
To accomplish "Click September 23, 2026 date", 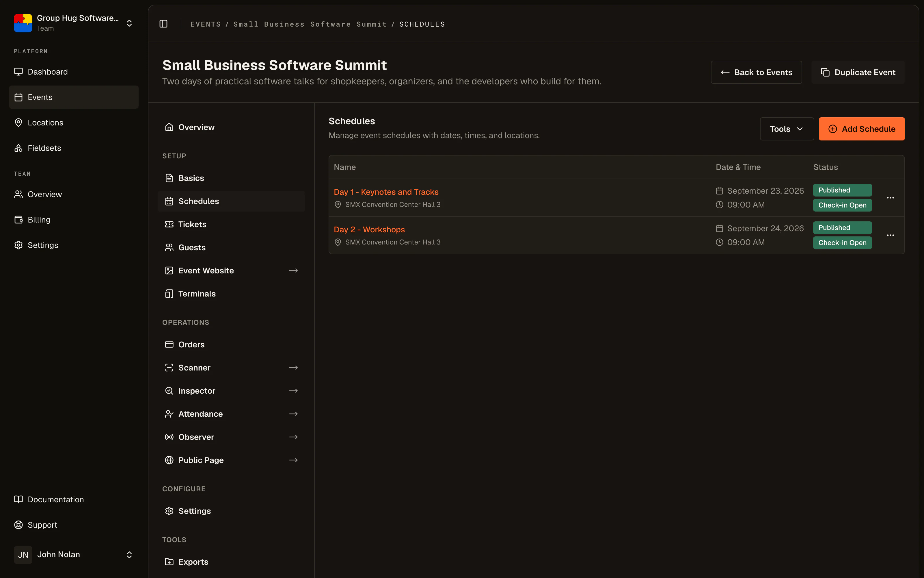I will pyautogui.click(x=765, y=191).
